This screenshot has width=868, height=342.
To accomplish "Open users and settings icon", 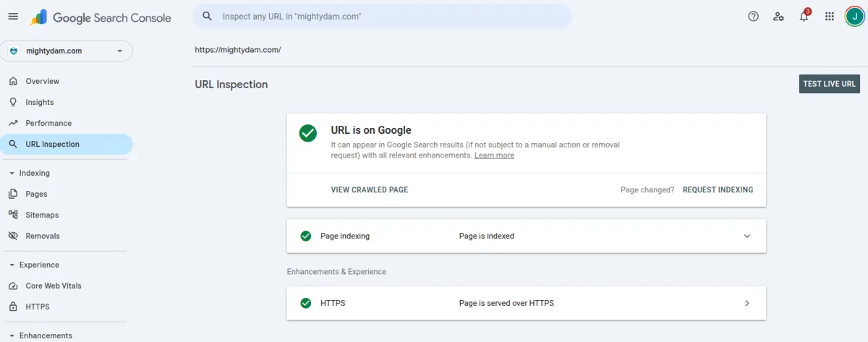I will (x=778, y=16).
